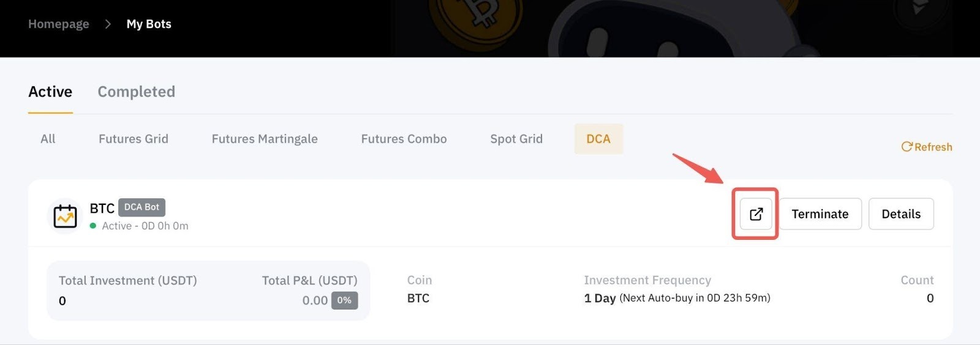Filter bots by Futures Grid

coord(133,139)
